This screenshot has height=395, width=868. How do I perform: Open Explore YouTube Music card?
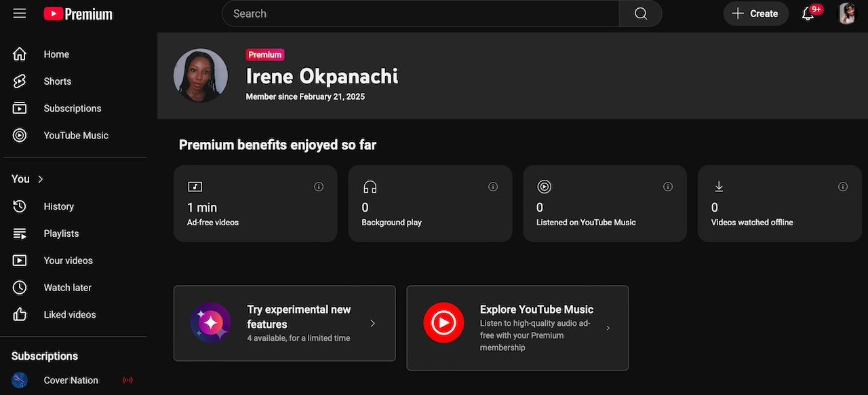[x=517, y=328]
